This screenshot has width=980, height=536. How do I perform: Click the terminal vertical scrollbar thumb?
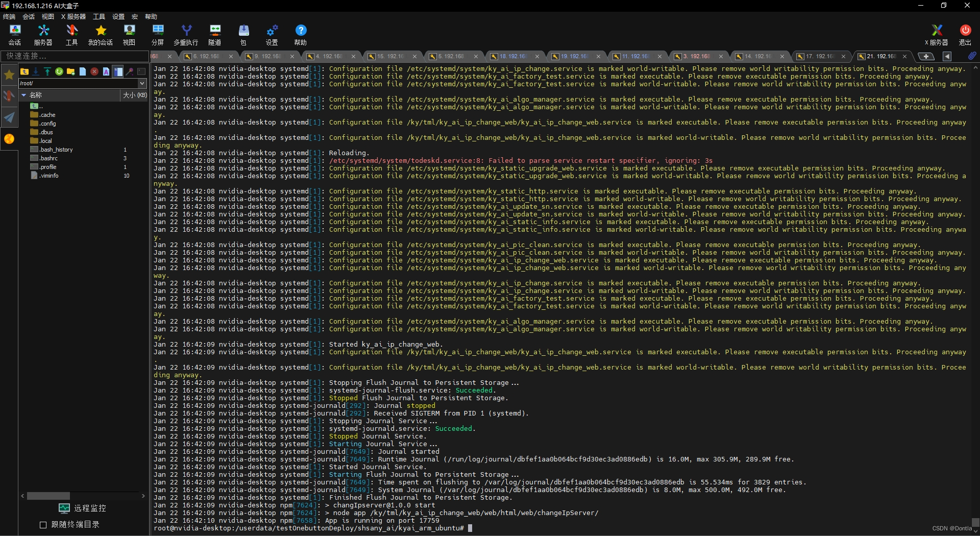(975, 522)
